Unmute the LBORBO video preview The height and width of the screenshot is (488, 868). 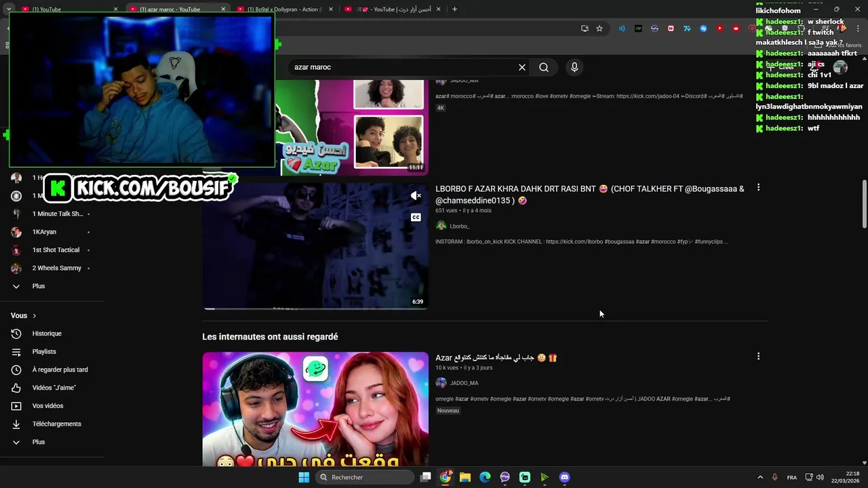(x=416, y=196)
